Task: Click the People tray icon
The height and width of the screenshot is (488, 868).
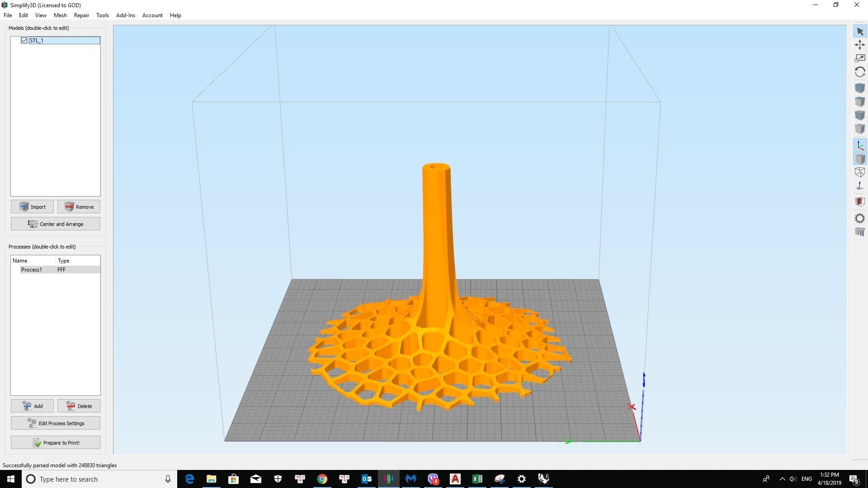Action: click(766, 479)
